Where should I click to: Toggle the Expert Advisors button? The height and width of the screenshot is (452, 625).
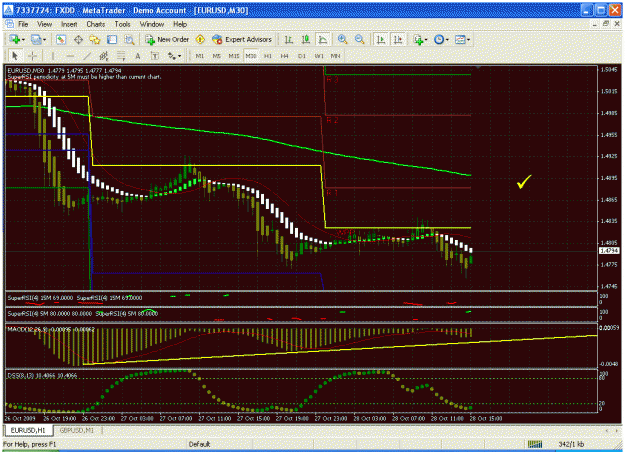(x=242, y=39)
